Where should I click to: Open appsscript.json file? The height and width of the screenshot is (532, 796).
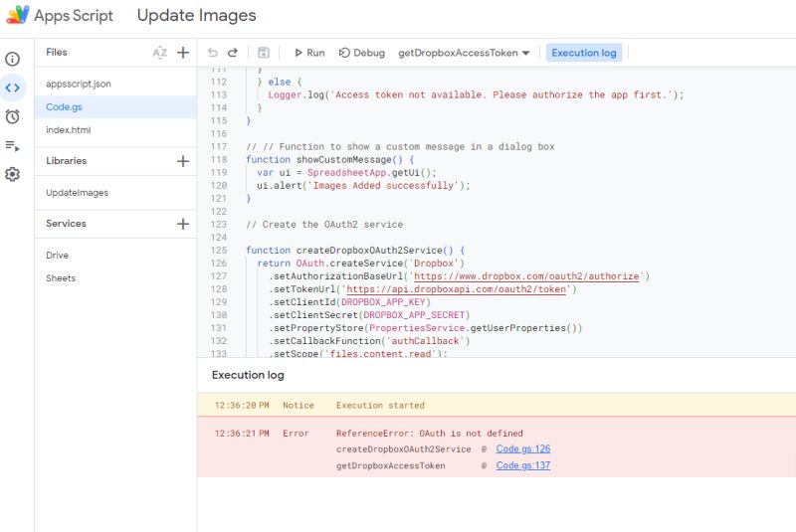79,85
